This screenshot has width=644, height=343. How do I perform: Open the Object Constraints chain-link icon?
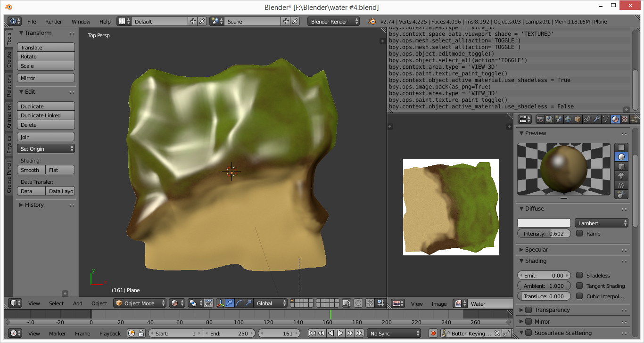(586, 119)
